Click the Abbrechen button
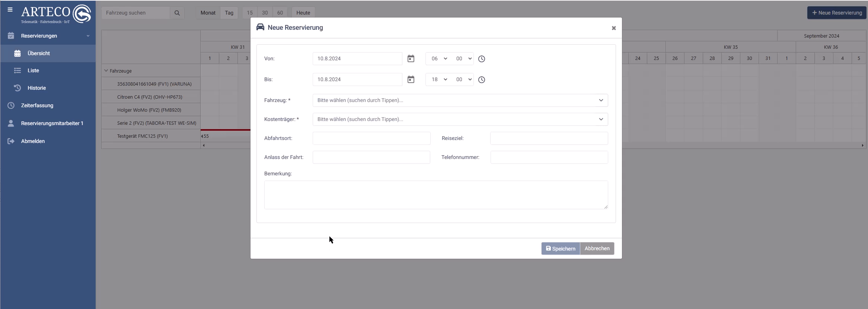 [x=597, y=249]
